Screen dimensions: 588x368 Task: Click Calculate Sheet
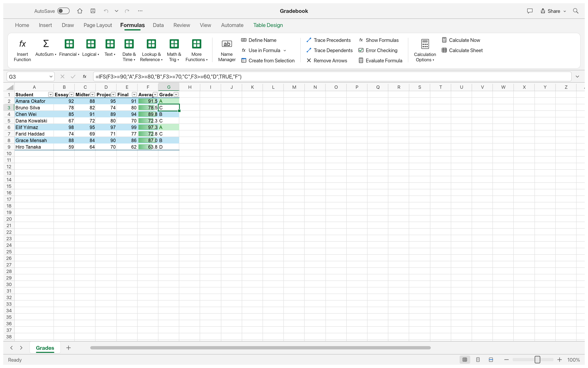[462, 50]
